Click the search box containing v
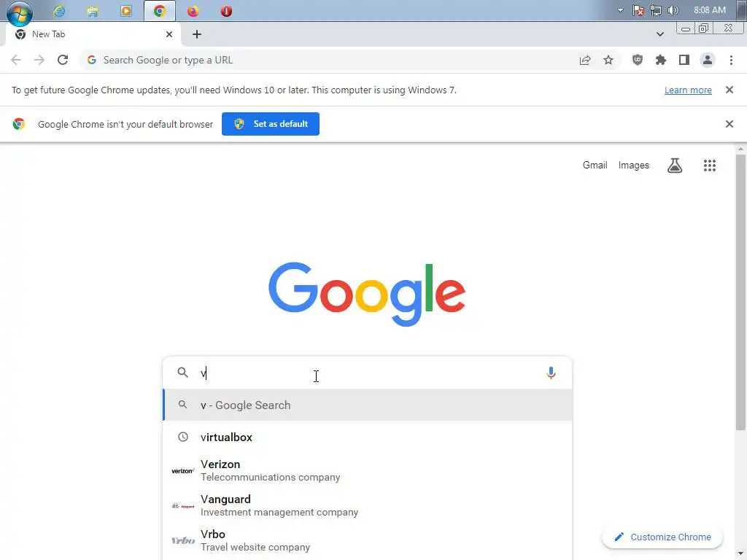The image size is (747, 560). (x=367, y=373)
